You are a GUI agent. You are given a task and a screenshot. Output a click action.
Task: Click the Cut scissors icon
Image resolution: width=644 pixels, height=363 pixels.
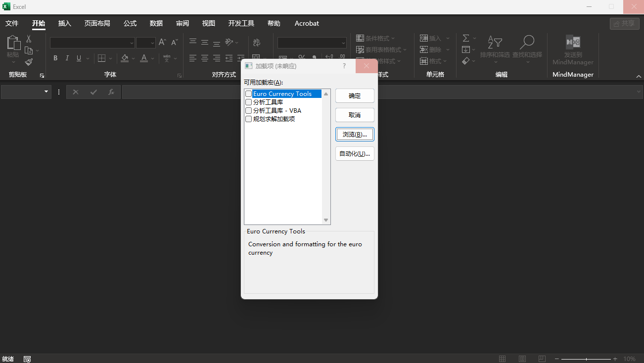point(29,39)
